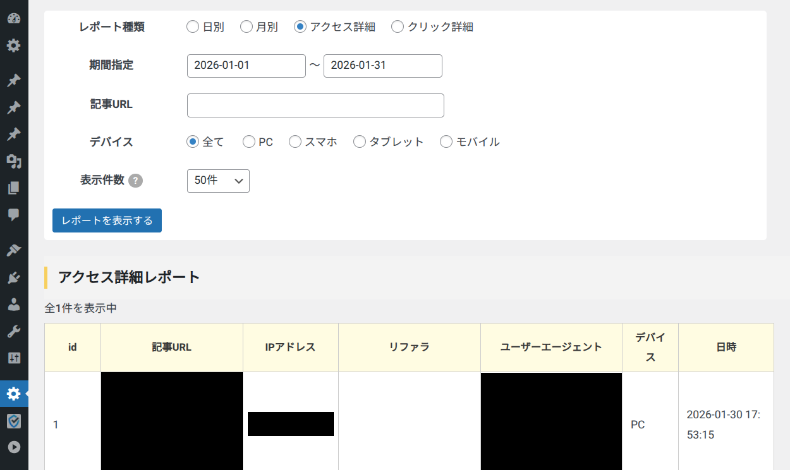
Task: Click the circled play arrow icon in sidebar
Action: (x=14, y=447)
